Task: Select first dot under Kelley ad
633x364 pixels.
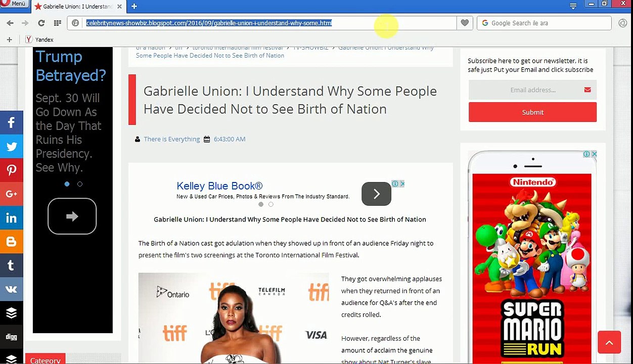Action: (261, 204)
